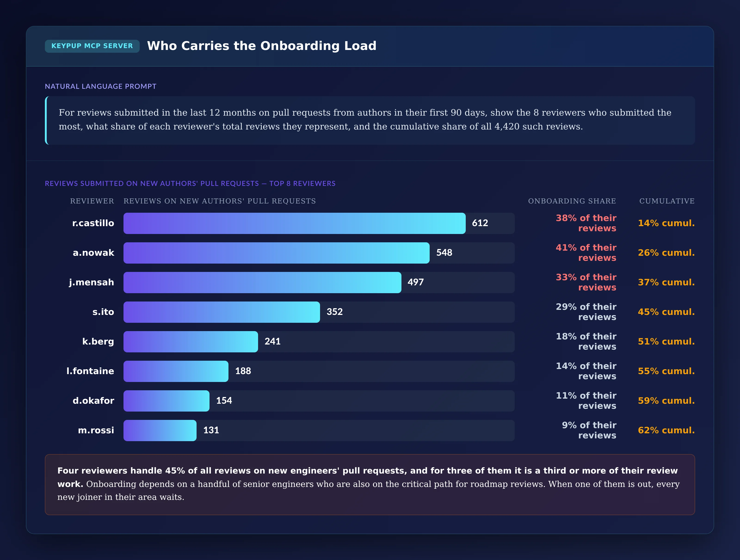Click the ONBOARDING SHARE column header
The height and width of the screenshot is (560, 740).
coord(572,201)
